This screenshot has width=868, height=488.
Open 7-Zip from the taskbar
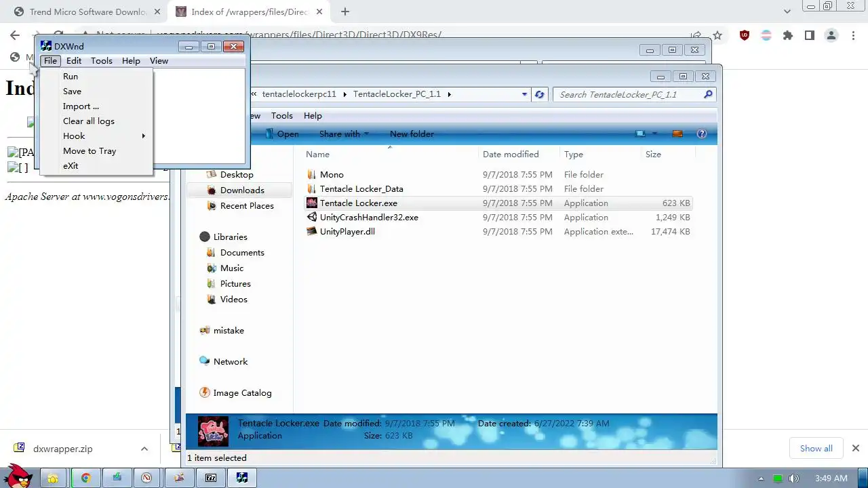(211, 478)
